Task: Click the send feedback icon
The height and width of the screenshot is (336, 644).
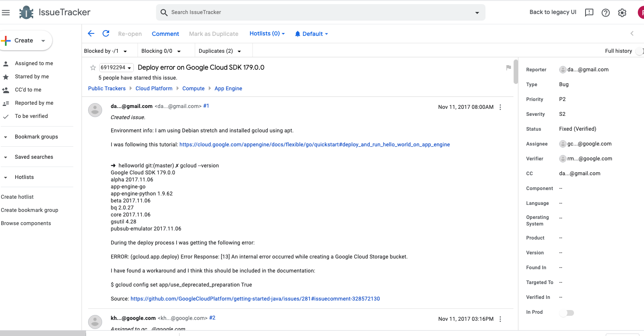Action: point(589,13)
